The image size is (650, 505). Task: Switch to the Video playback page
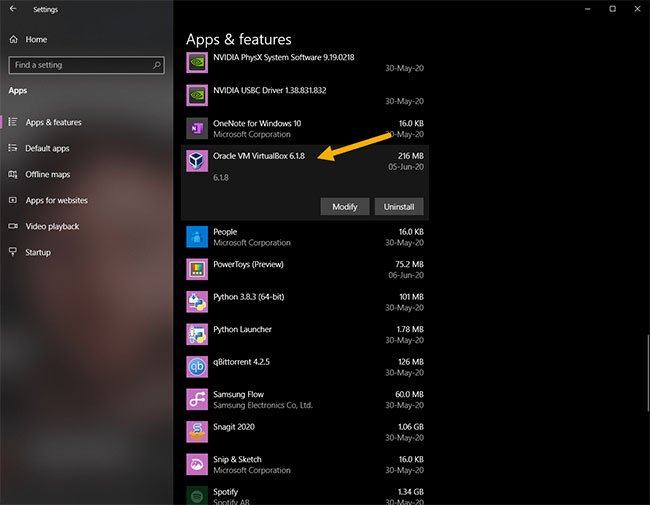[52, 226]
